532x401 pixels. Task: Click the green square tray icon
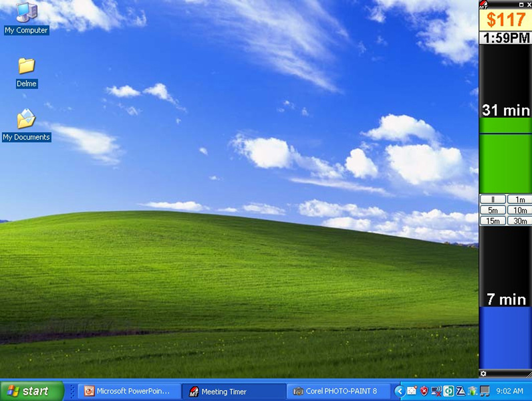[x=448, y=391]
